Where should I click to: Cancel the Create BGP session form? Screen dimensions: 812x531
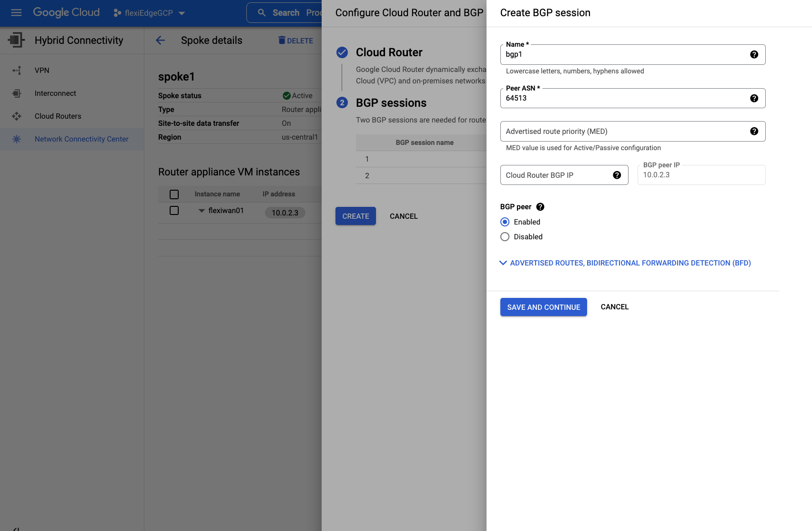pos(614,307)
